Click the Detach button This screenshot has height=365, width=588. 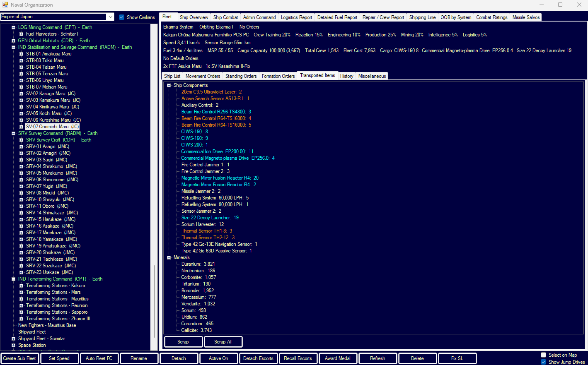[179, 358]
